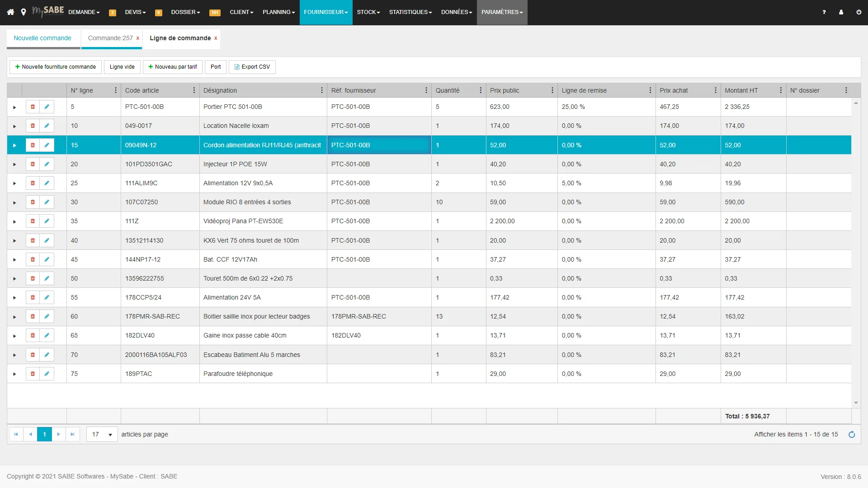The image size is (868, 488).
Task: Refresh the order lines grid
Action: (x=852, y=434)
